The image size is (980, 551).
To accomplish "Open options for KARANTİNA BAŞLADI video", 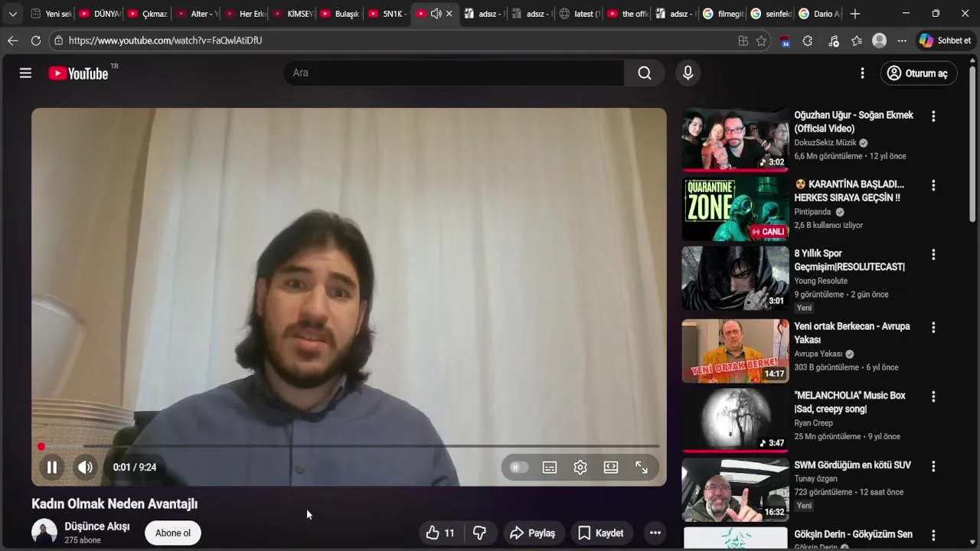I will coord(933,185).
